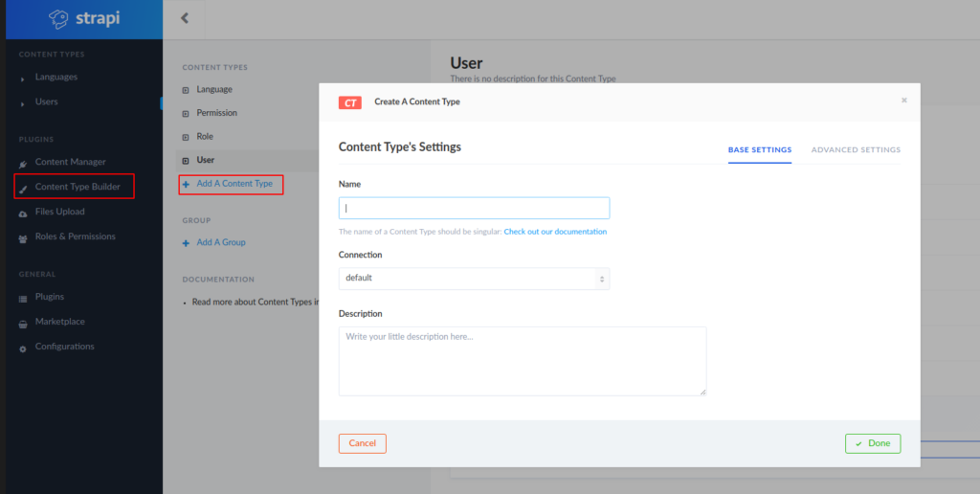The image size is (980, 494).
Task: Click the Content Type Builder brush icon
Action: click(23, 189)
